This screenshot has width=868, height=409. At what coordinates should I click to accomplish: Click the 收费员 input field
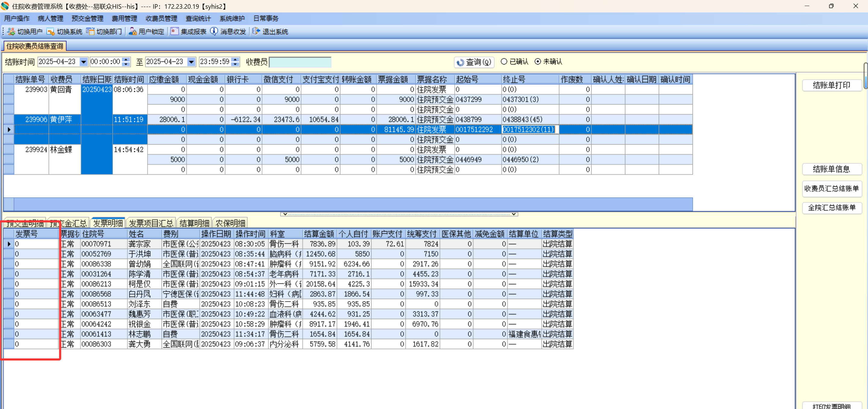point(300,62)
